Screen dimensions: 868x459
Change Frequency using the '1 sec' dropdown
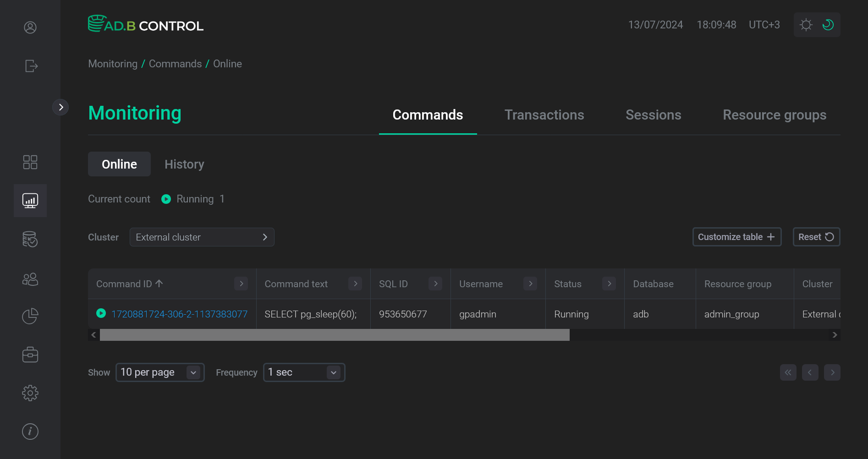pyautogui.click(x=303, y=372)
